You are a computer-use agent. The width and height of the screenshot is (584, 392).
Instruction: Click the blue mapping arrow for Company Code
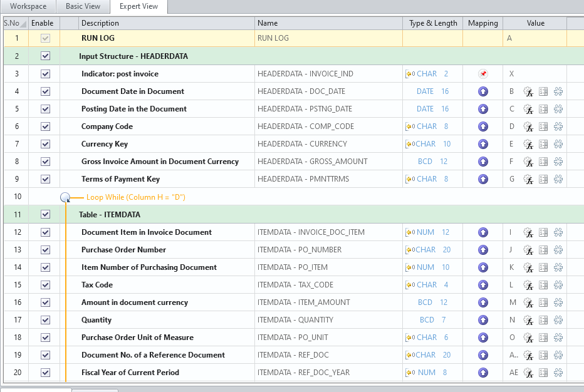coord(483,126)
